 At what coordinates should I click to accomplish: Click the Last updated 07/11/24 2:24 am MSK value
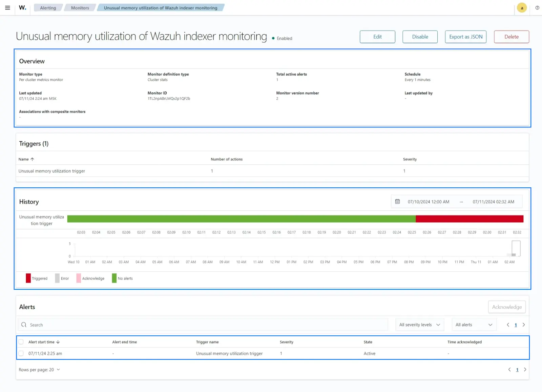(38, 99)
